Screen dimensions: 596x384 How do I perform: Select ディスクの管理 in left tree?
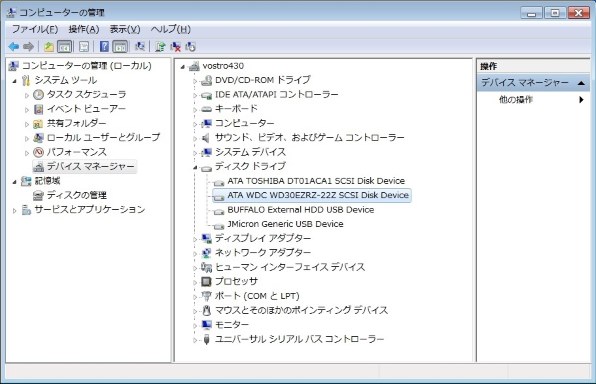coord(77,195)
